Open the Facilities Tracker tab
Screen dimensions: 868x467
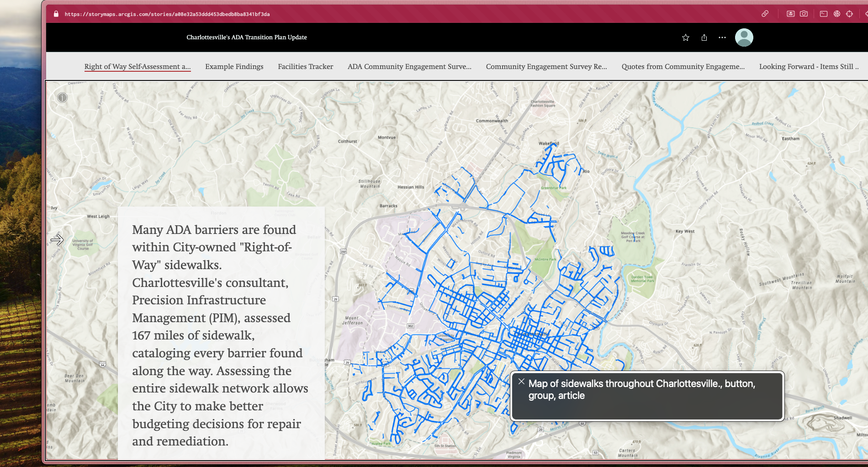pos(305,66)
